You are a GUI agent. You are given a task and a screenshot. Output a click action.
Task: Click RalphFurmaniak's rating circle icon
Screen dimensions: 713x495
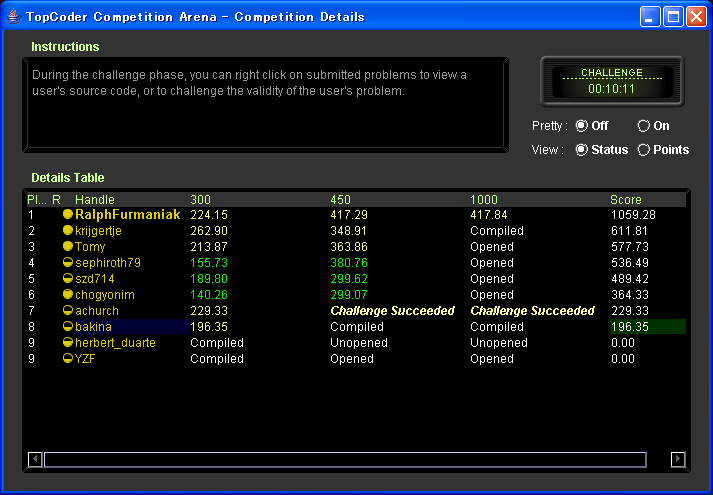(68, 215)
